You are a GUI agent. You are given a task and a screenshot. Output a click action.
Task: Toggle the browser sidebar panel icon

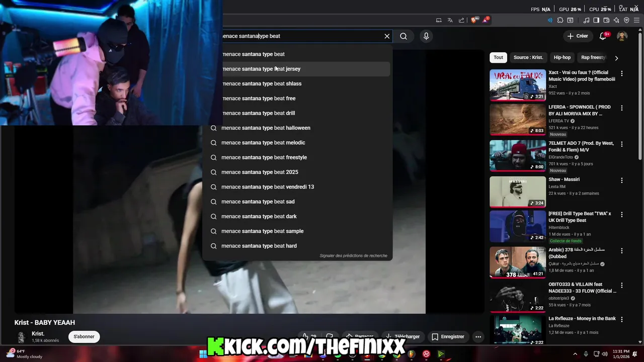[x=596, y=21]
